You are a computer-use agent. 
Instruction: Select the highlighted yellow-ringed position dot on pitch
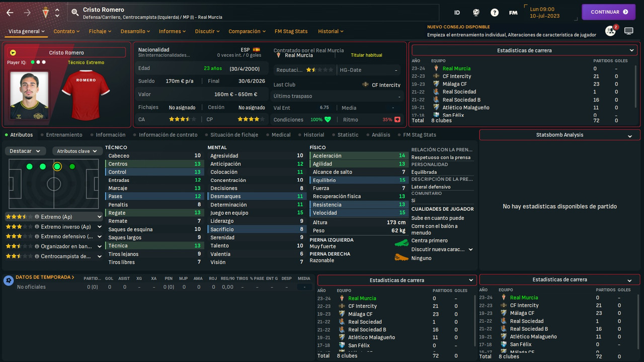(57, 166)
